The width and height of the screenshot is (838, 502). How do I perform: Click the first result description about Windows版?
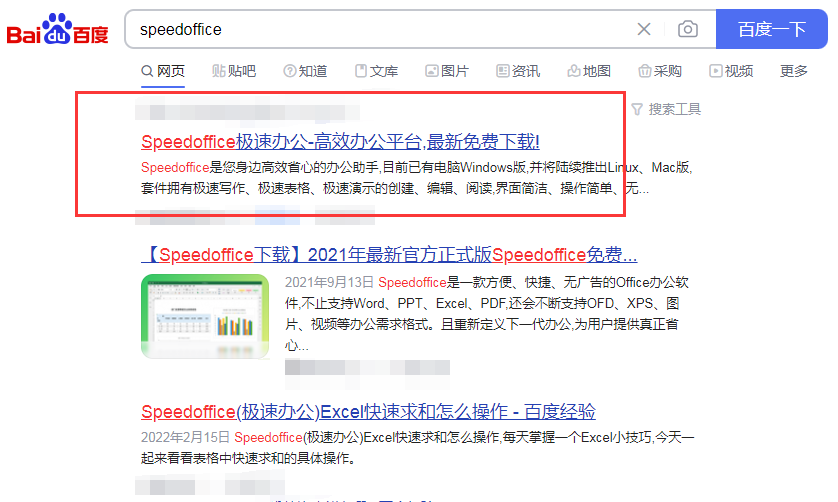pos(417,178)
